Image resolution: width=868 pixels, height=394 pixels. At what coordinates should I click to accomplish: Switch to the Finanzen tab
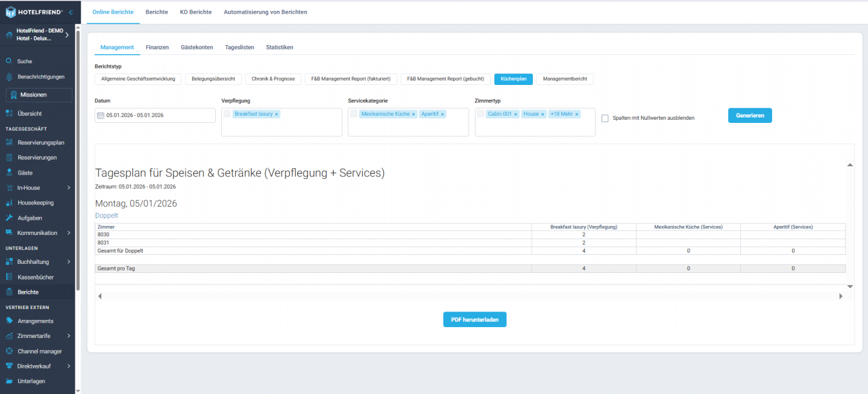tap(157, 47)
